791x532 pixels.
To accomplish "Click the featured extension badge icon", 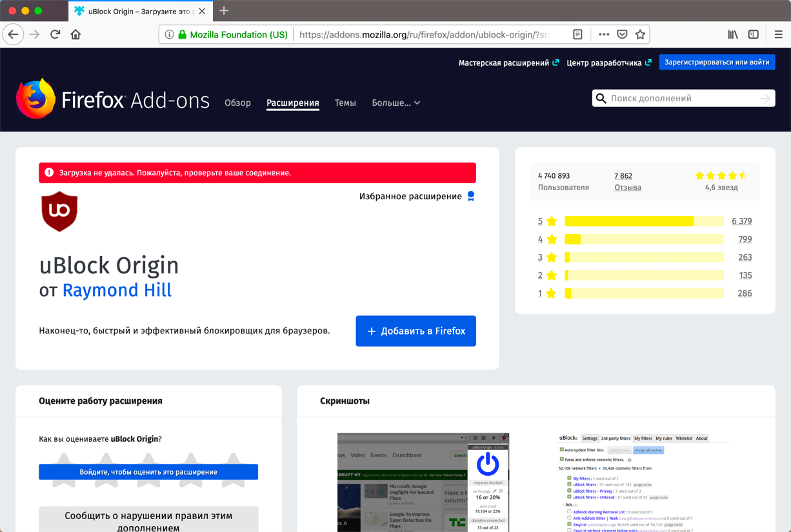I will pyautogui.click(x=471, y=196).
